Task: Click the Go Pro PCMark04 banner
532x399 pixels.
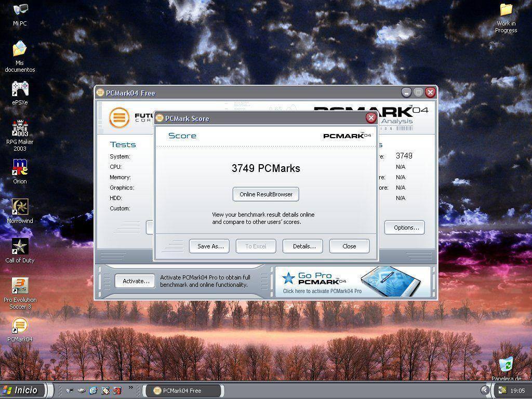Action: (x=353, y=282)
